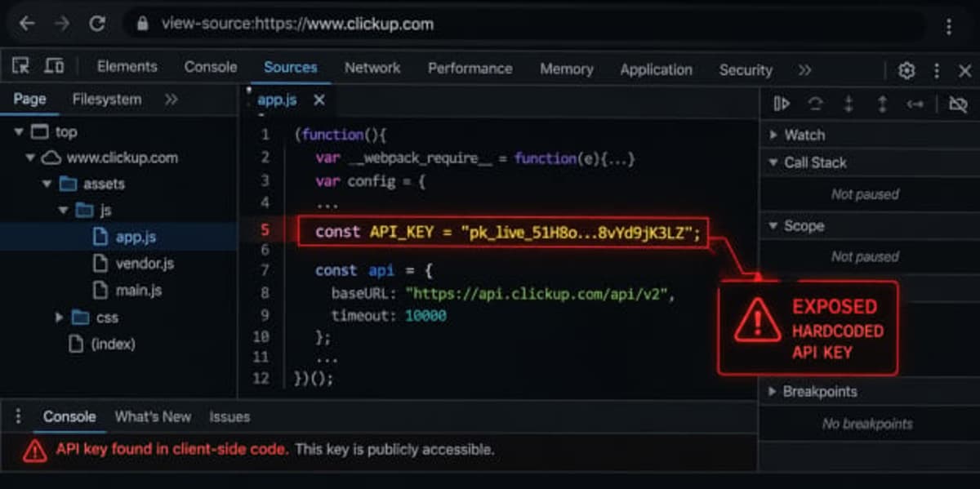This screenshot has height=489, width=980.
Task: Open the (index) file
Action: coord(113,344)
